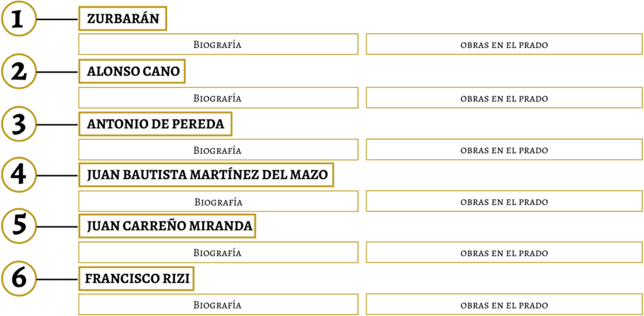Open Biografía for Zurbarán
Viewport: 644px width, 316px height.
217,45
